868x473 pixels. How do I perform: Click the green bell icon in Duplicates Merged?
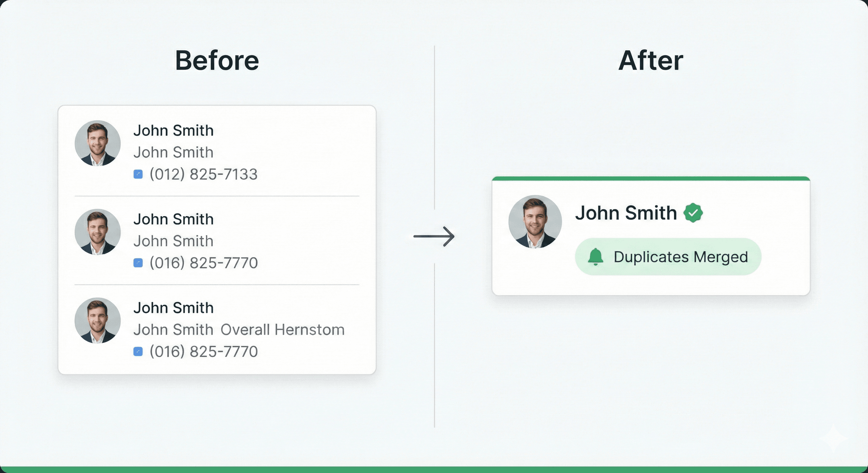coord(596,257)
